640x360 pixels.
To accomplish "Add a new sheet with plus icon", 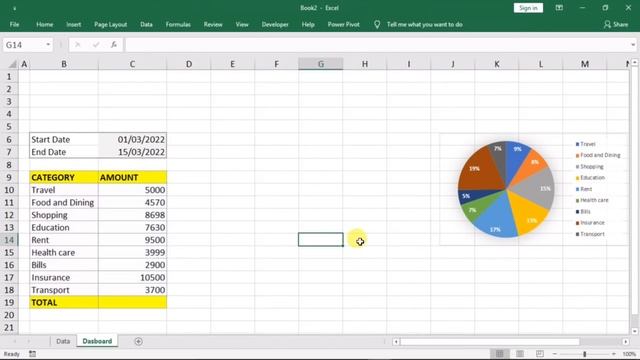I will click(x=138, y=341).
